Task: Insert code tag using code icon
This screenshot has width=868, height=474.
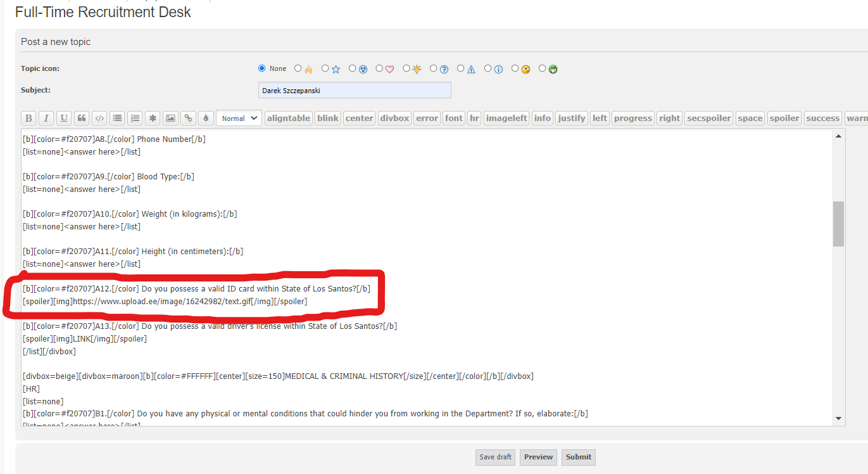Action: [x=99, y=118]
